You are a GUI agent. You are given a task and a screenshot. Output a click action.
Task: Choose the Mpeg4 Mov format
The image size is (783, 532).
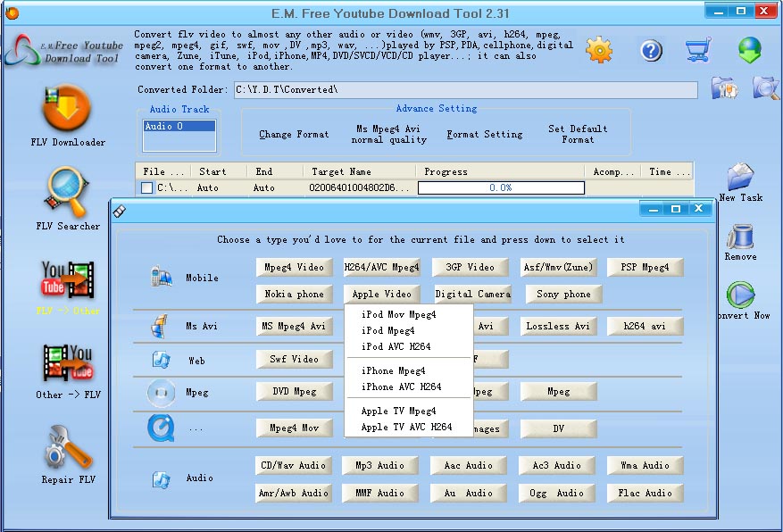tap(294, 428)
